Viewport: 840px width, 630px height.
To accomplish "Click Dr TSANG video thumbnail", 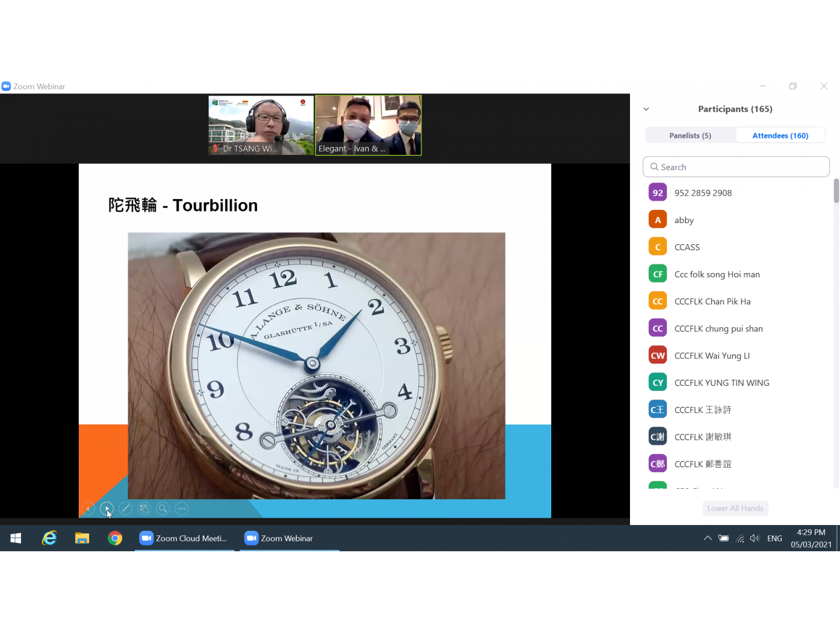I will pyautogui.click(x=261, y=125).
